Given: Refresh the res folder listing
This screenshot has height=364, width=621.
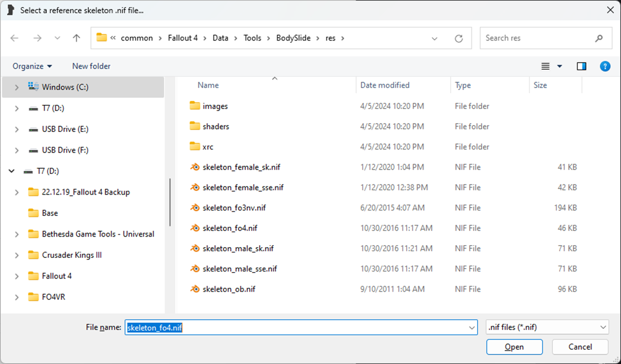Looking at the screenshot, I should click(x=458, y=39).
